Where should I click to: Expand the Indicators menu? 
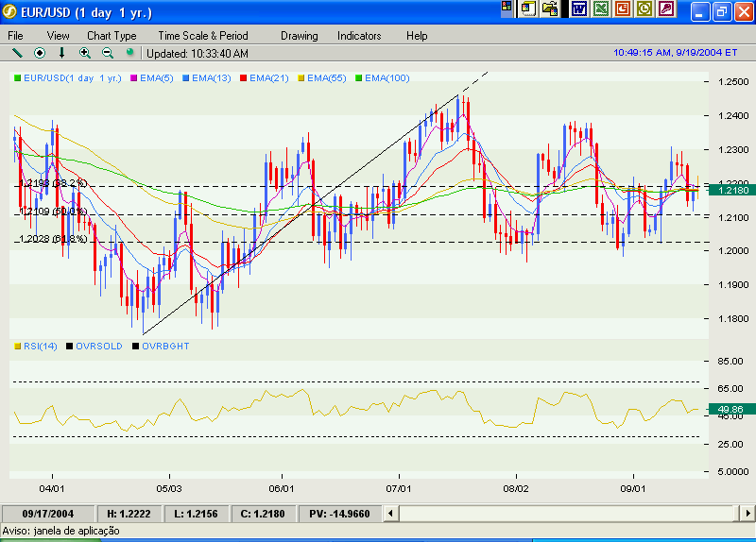[359, 36]
